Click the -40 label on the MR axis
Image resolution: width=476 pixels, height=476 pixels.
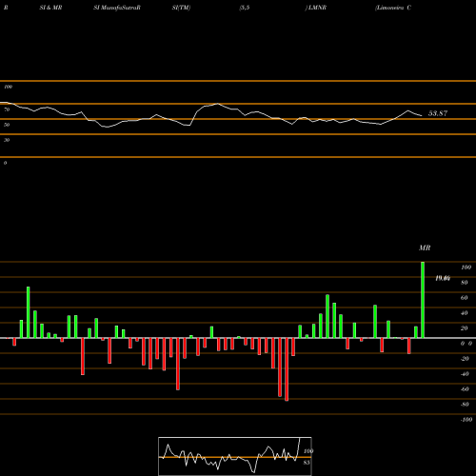pos(465,374)
